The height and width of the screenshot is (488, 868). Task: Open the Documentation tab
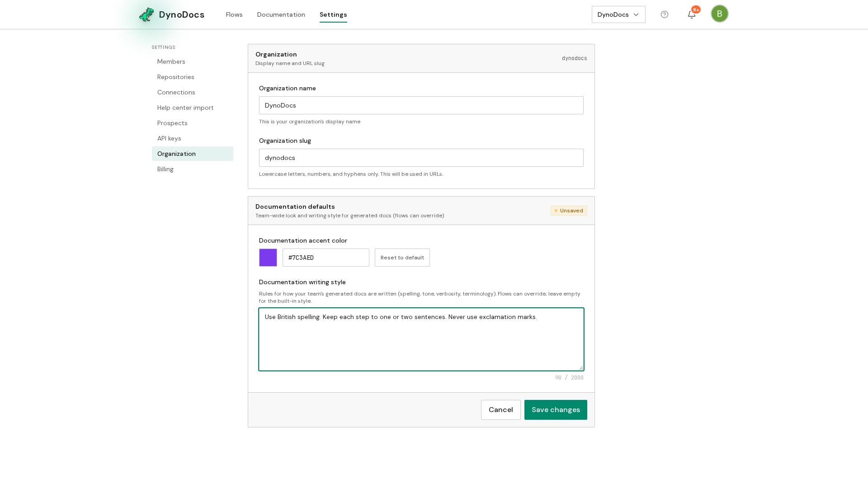[x=281, y=14]
